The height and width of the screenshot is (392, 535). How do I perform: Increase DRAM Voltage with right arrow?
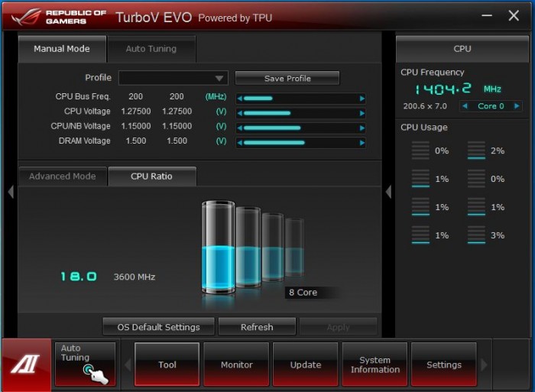tap(362, 143)
